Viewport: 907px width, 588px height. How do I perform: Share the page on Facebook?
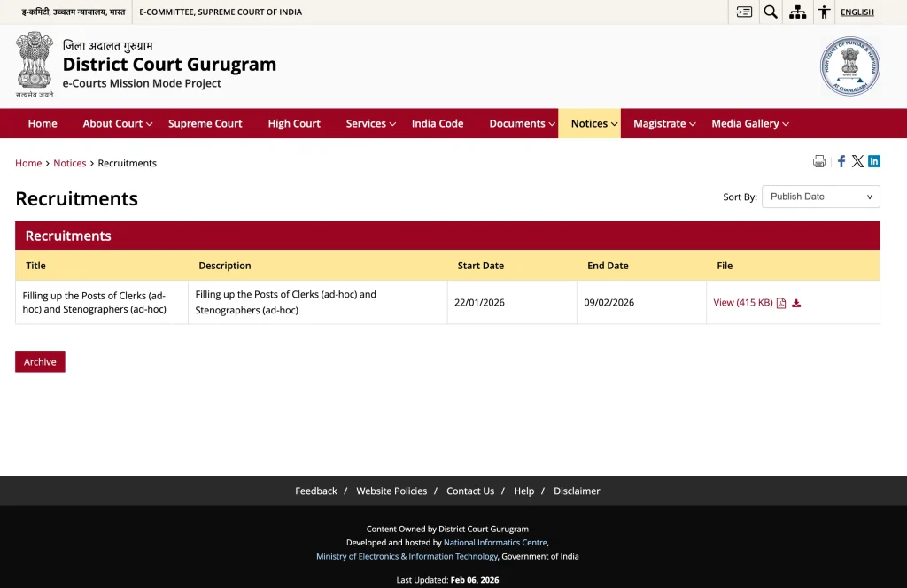click(841, 161)
